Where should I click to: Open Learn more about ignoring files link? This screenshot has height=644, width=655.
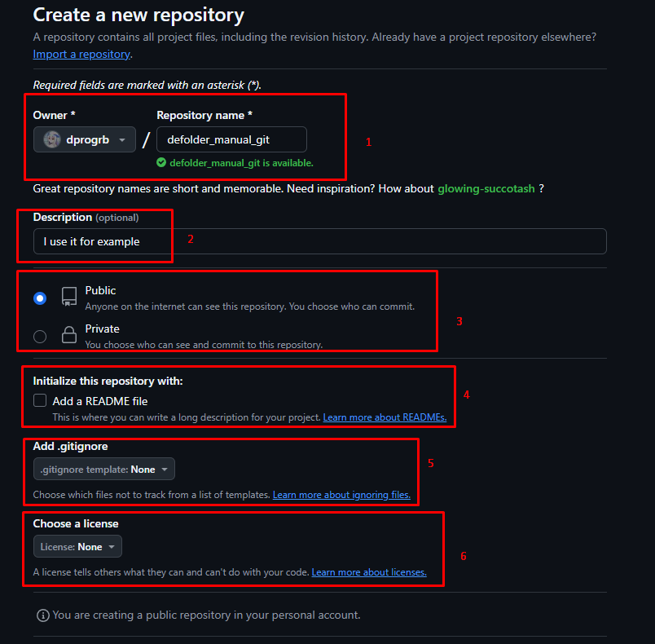tap(341, 495)
